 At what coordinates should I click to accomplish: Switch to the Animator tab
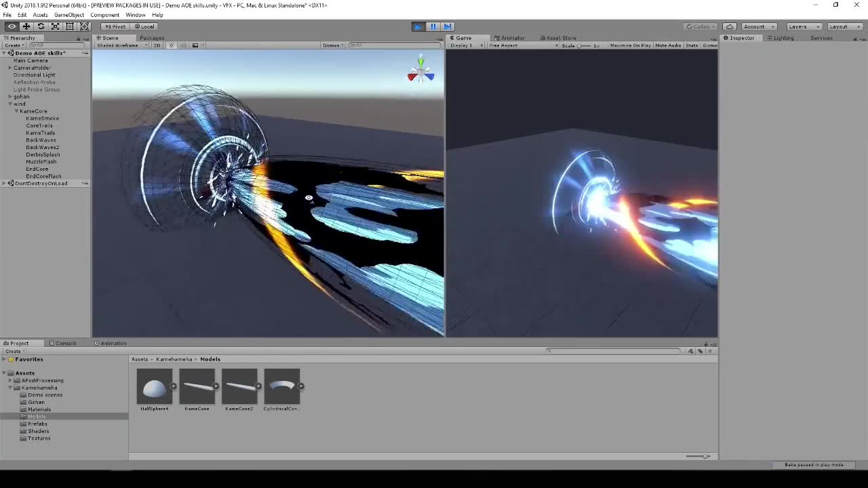coord(509,38)
